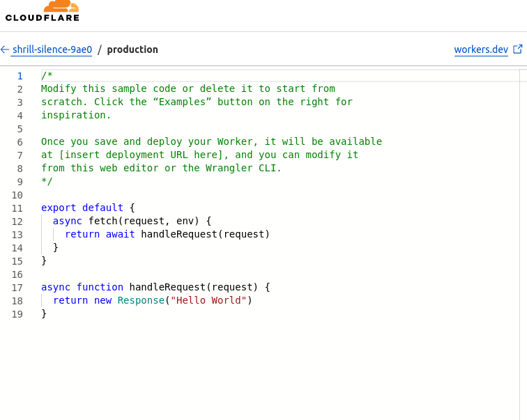The height and width of the screenshot is (420, 527).
Task: Open the workers.dev link
Action: coord(481,49)
